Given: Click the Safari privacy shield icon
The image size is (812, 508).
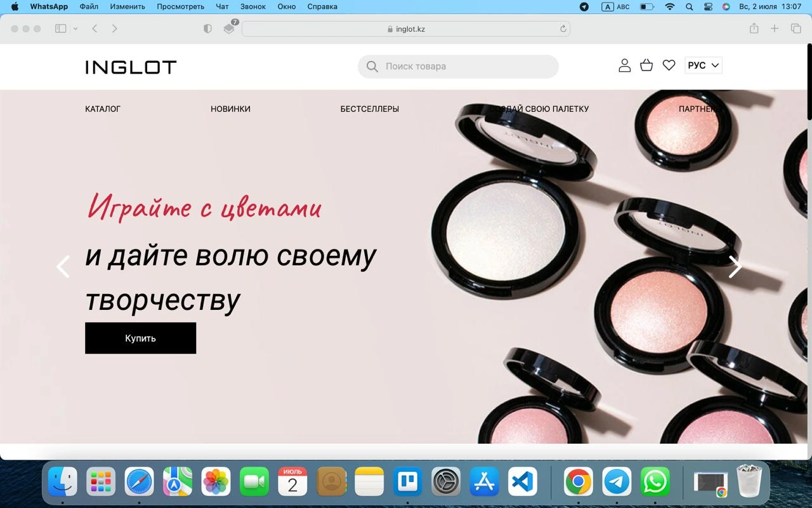Looking at the screenshot, I should pyautogui.click(x=207, y=29).
